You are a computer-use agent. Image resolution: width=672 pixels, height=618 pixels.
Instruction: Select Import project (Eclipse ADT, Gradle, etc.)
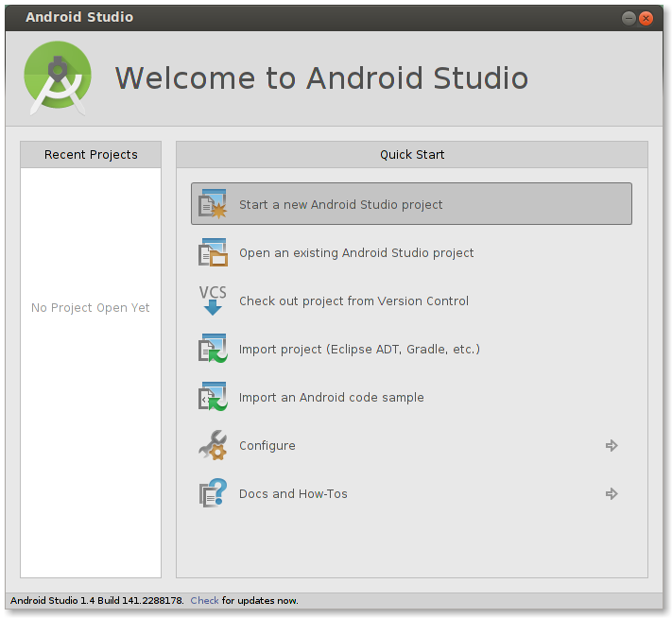click(x=359, y=350)
